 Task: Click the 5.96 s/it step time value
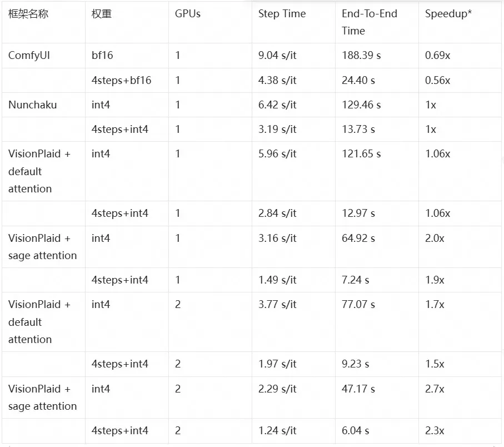(277, 153)
